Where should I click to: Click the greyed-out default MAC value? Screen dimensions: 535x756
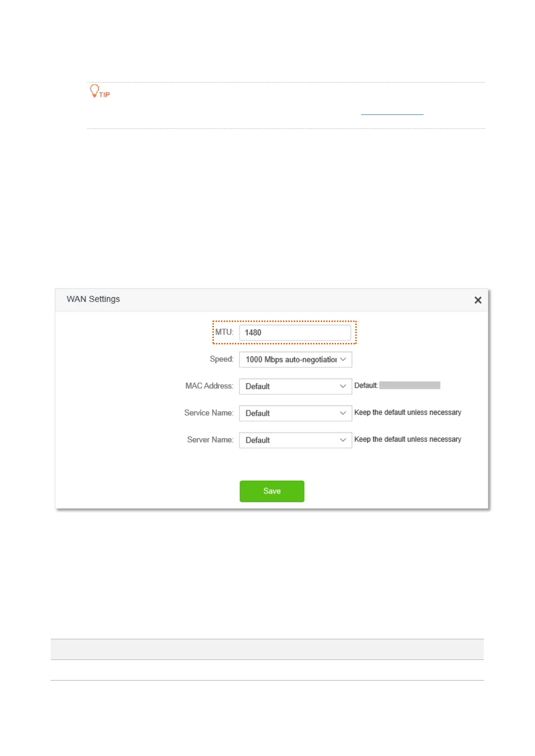(410, 386)
